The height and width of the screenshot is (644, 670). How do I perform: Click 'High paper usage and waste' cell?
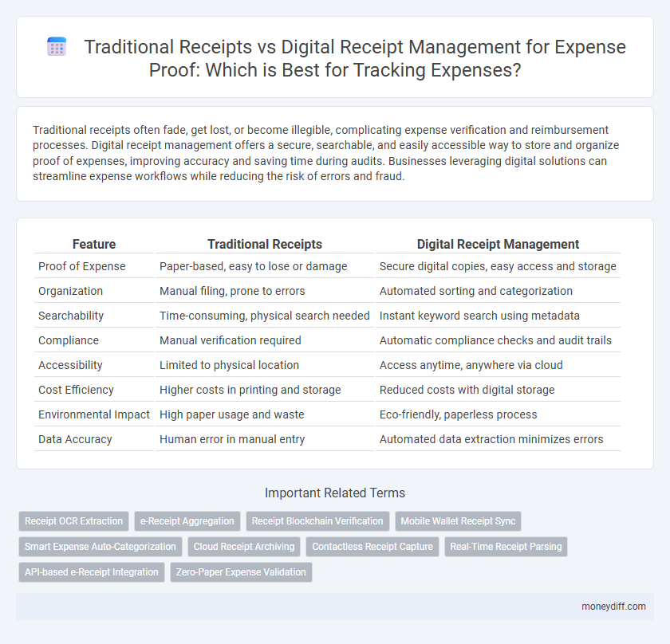coord(231,414)
